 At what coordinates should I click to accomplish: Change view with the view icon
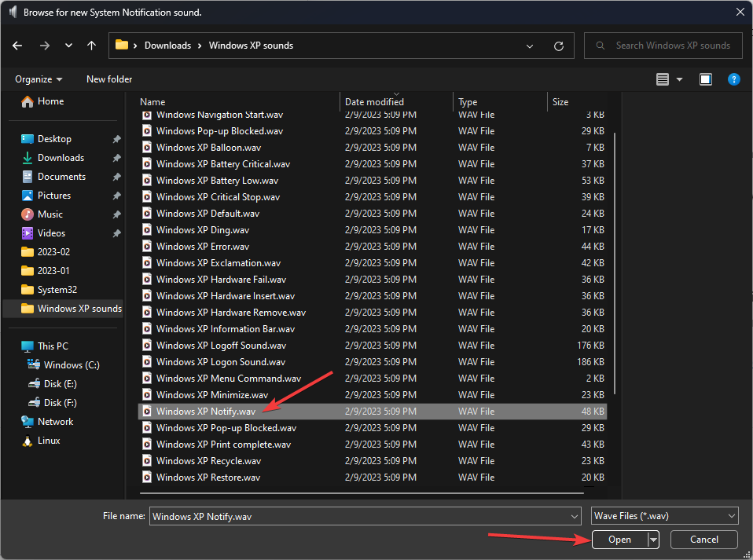663,79
